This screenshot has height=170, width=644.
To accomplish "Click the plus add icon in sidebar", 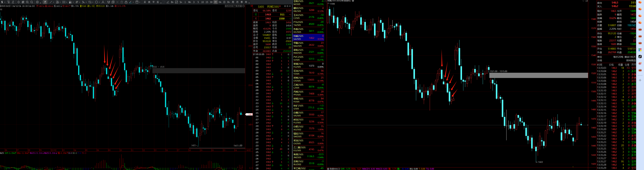I will [640, 80].
